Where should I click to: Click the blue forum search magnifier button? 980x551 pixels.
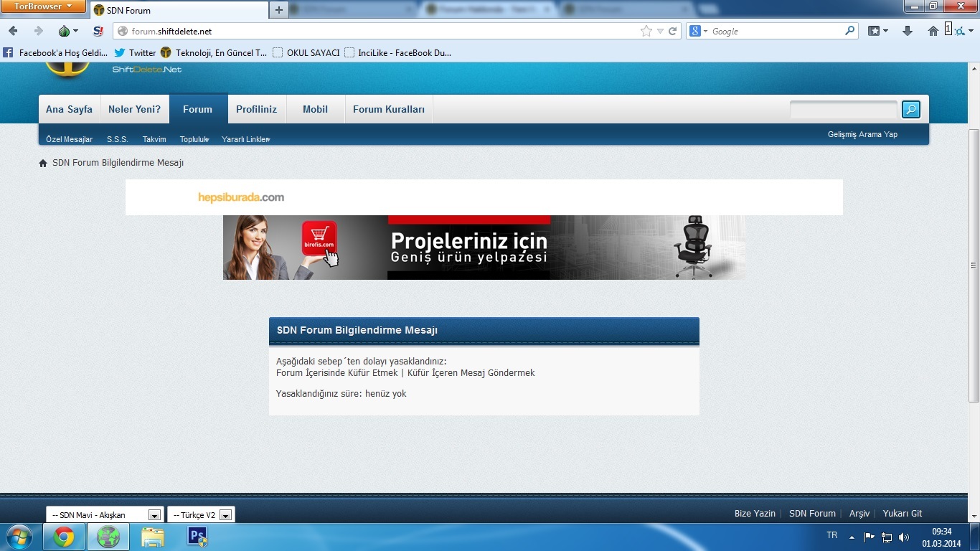911,109
